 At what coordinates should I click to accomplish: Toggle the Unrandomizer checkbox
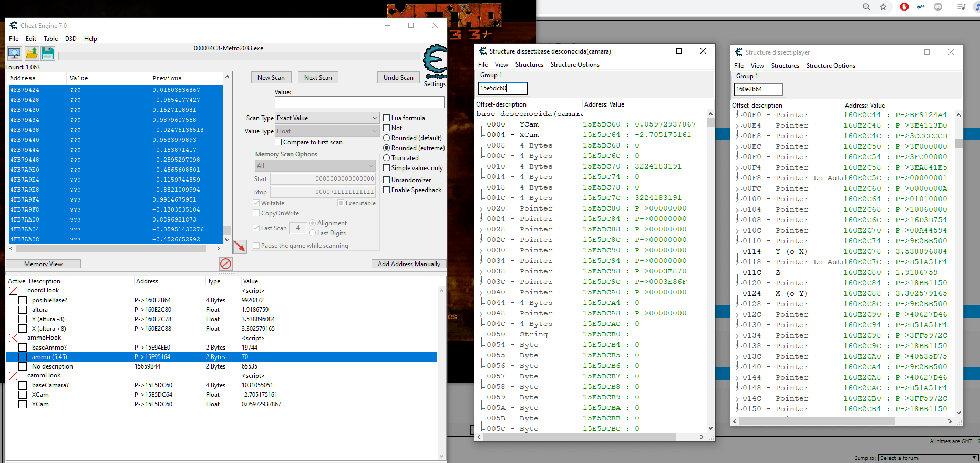point(387,180)
